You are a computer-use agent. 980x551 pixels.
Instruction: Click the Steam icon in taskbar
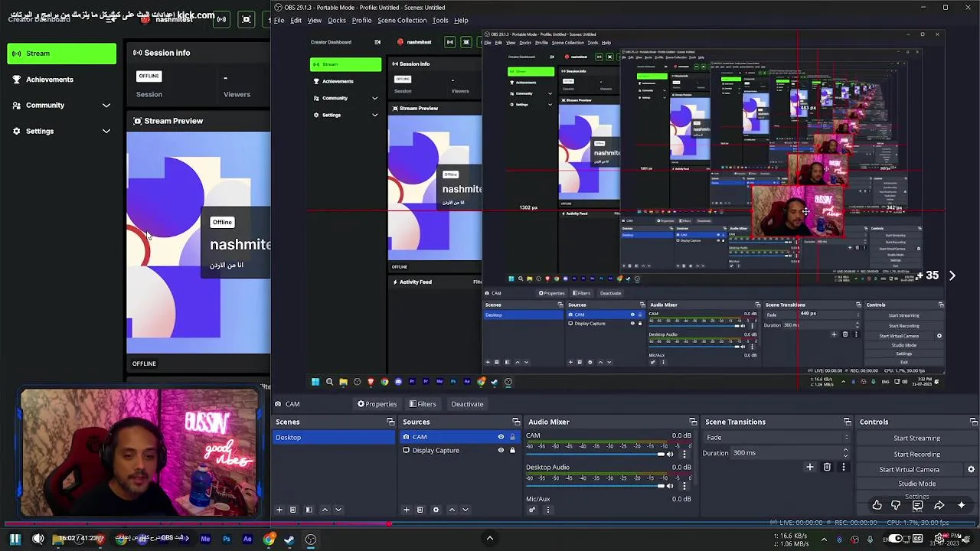[289, 540]
